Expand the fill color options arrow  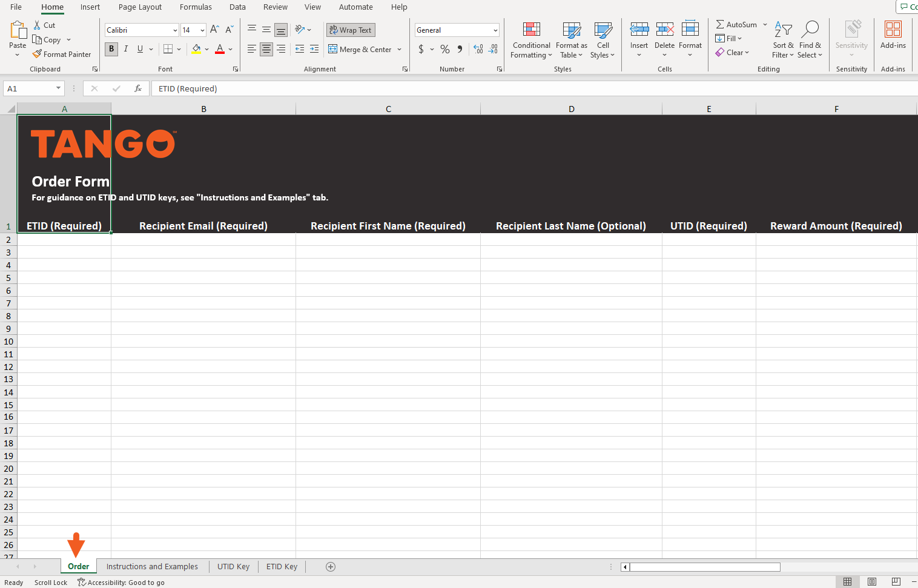[x=207, y=50]
